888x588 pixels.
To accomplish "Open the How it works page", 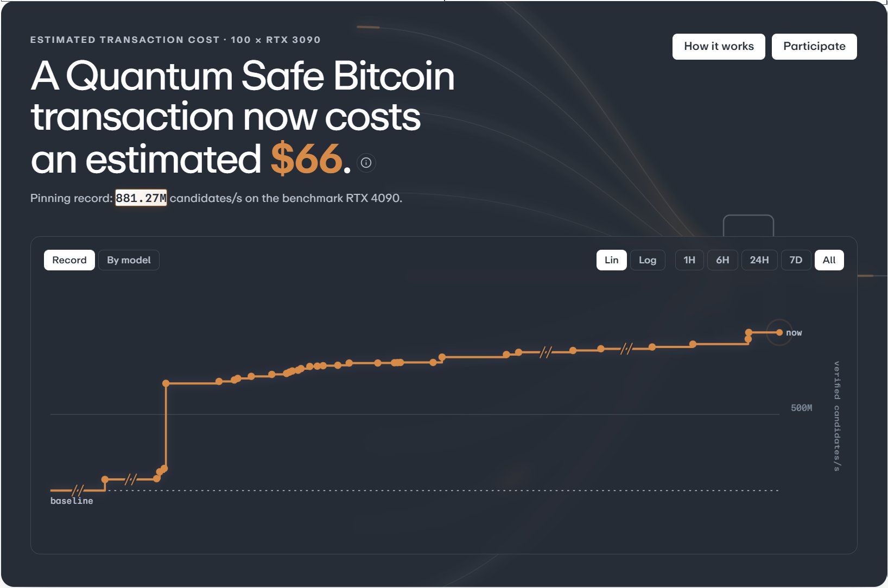I will coord(719,47).
